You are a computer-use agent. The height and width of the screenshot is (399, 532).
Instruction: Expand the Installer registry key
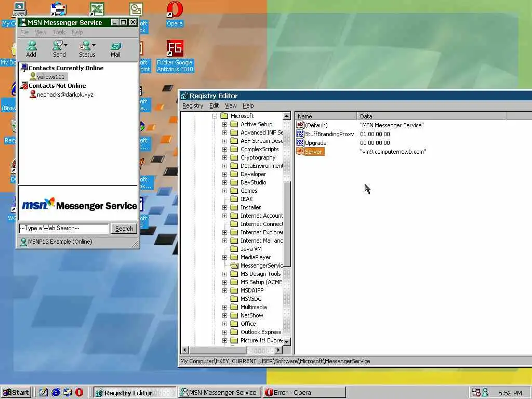(224, 208)
